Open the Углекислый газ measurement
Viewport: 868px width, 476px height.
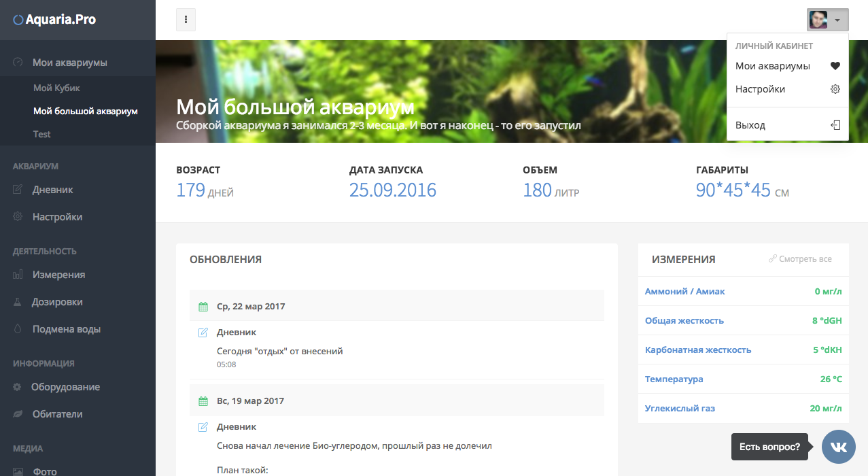[x=680, y=408]
